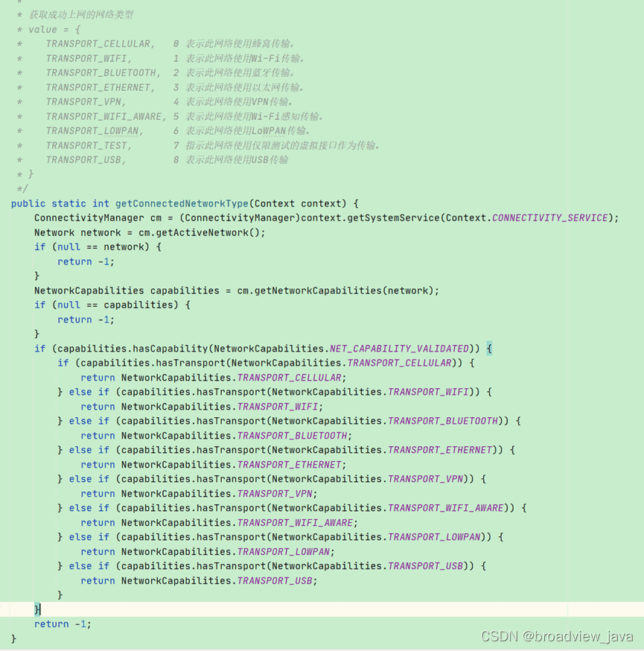The width and height of the screenshot is (644, 651).
Task: Click the comment line 'value = {'
Action: pyautogui.click(x=54, y=30)
